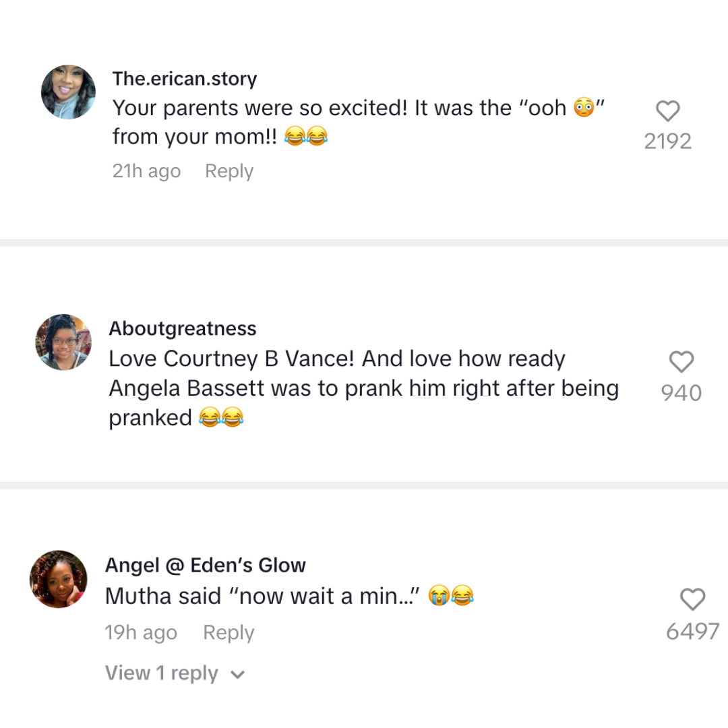Select Angela Bassett prank comment text
This screenshot has width=728, height=728.
pyautogui.click(x=363, y=388)
